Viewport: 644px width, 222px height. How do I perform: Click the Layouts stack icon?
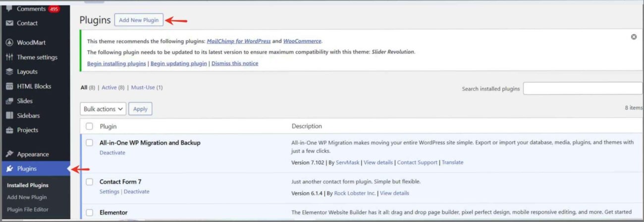point(9,72)
